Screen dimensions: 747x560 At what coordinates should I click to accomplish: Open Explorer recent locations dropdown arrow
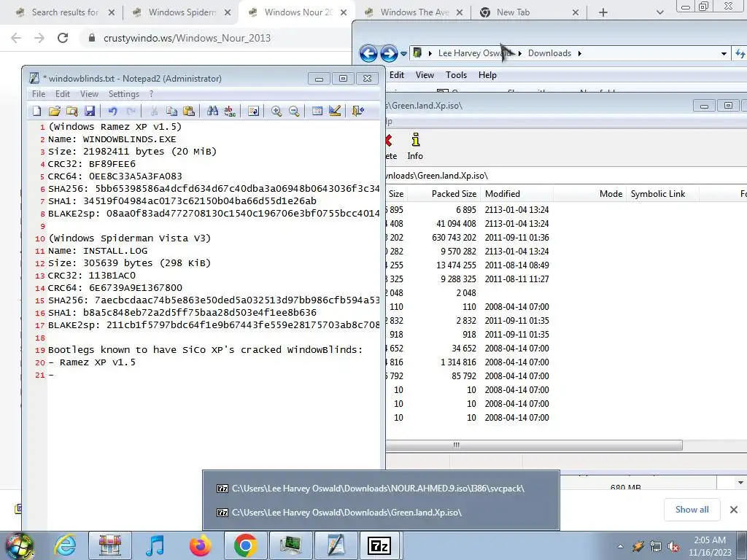[403, 53]
